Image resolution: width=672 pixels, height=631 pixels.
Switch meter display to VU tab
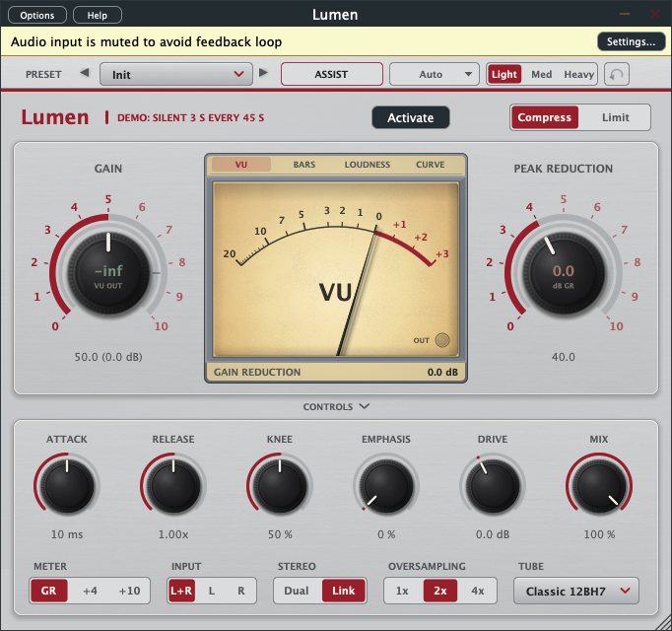point(241,165)
